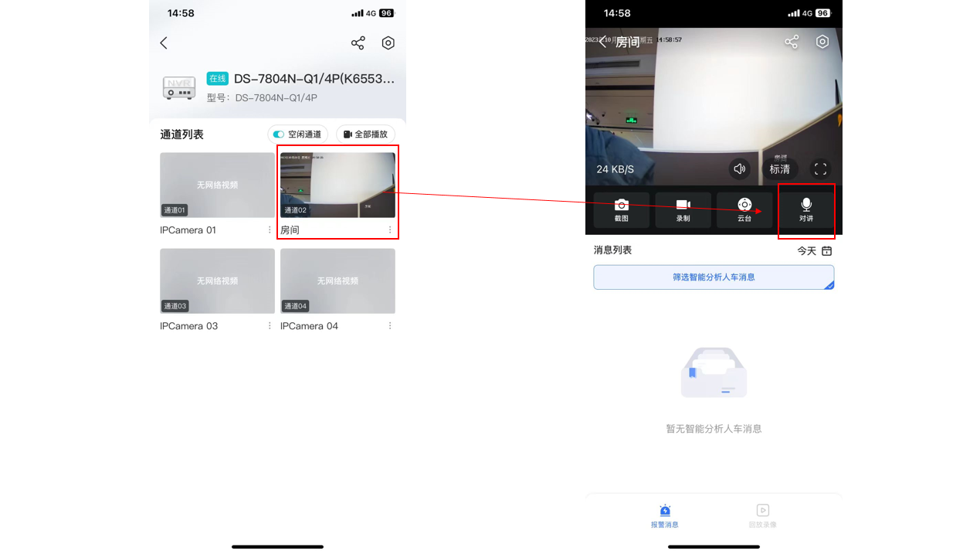Open 云台 PTZ control
Image resolution: width=980 pixels, height=551 pixels.
click(x=744, y=209)
